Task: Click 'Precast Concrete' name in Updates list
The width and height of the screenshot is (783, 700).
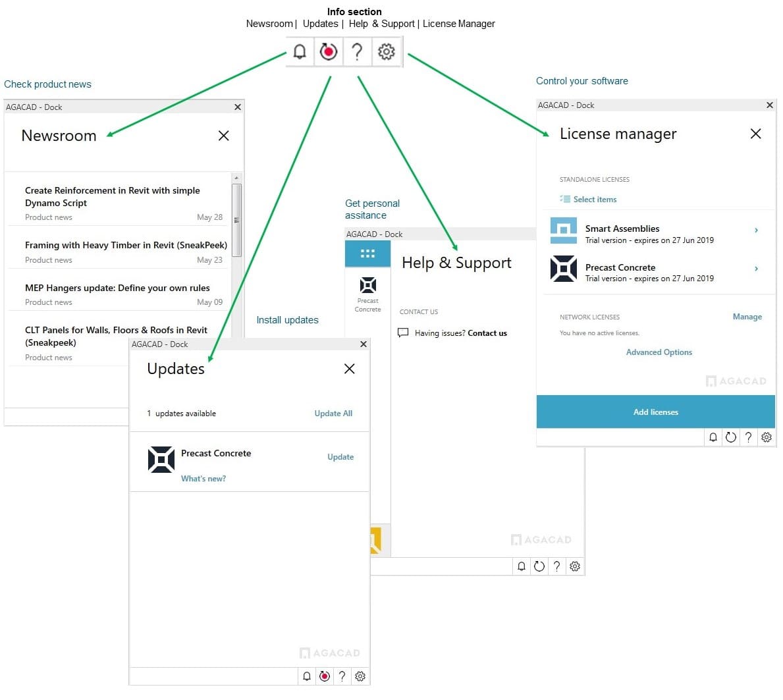Action: click(x=216, y=453)
